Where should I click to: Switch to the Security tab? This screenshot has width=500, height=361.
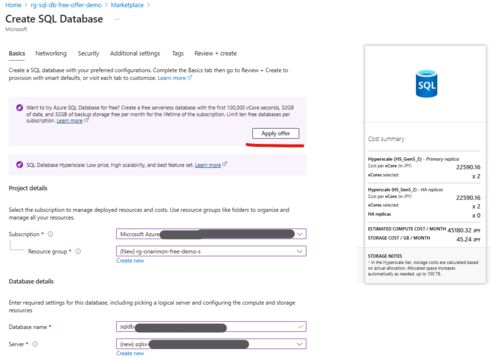point(88,53)
